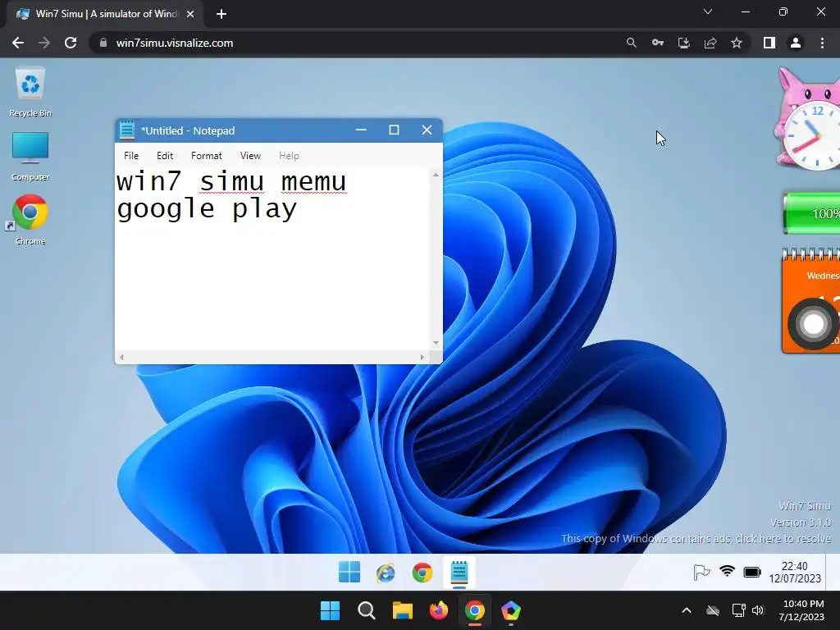Open a new browser tab
840x630 pixels.
coord(221,14)
